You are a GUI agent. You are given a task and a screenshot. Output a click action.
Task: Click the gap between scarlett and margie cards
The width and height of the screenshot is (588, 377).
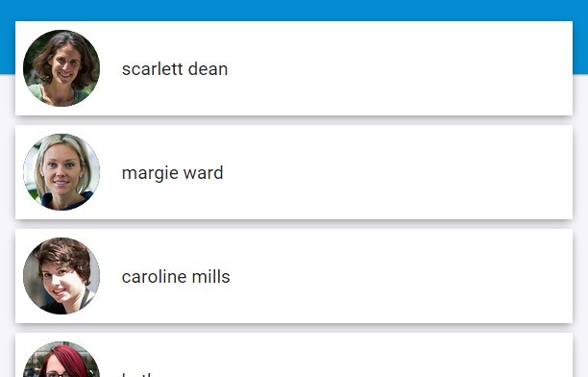pyautogui.click(x=294, y=120)
